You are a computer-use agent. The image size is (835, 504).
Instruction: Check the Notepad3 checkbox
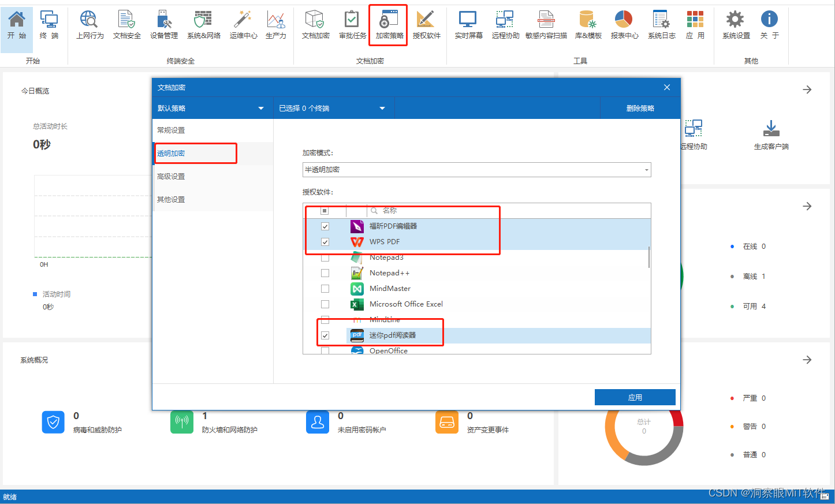pyautogui.click(x=325, y=257)
